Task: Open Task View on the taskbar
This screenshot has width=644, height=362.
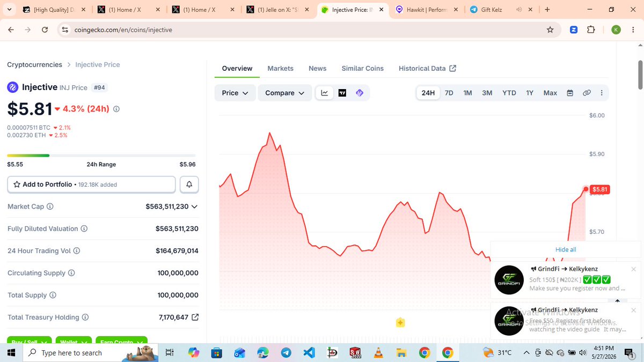Action: click(x=169, y=352)
